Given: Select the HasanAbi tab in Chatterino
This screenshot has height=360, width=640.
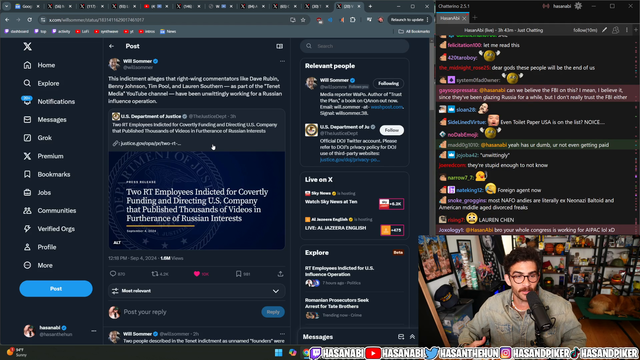Looking at the screenshot, I should click(450, 18).
